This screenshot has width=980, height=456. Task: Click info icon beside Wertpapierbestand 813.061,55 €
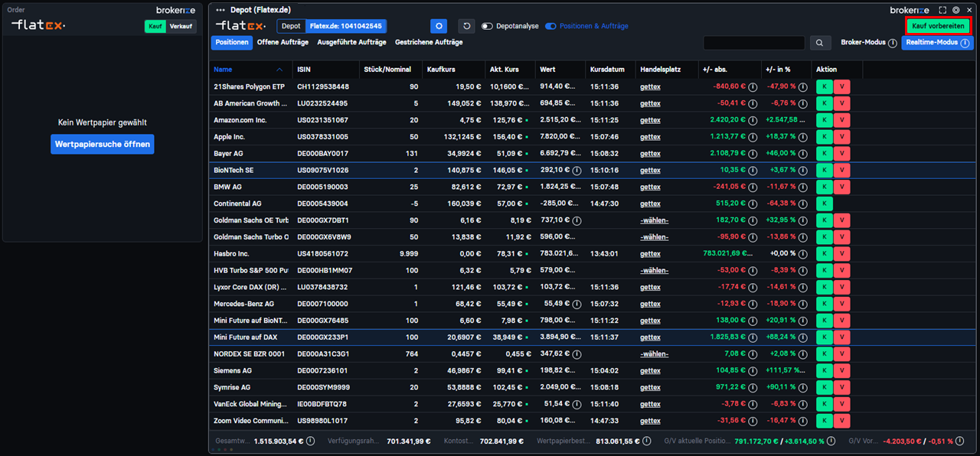[648, 441]
